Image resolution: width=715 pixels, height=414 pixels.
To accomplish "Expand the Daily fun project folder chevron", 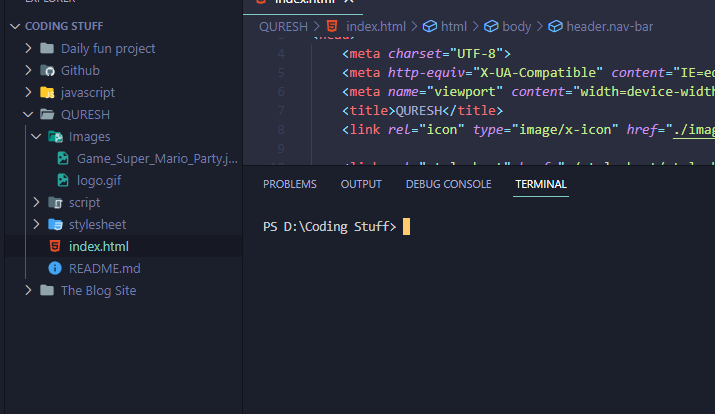I will [28, 48].
